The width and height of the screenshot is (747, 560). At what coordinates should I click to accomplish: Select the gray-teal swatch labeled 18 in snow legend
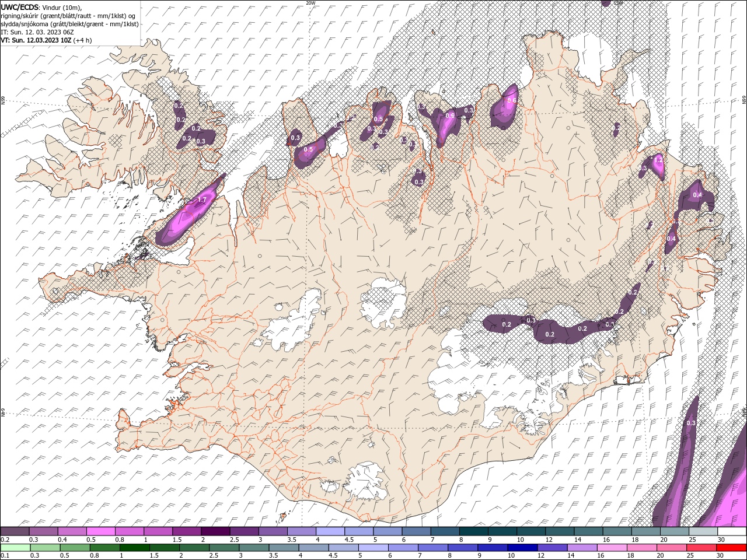click(646, 531)
